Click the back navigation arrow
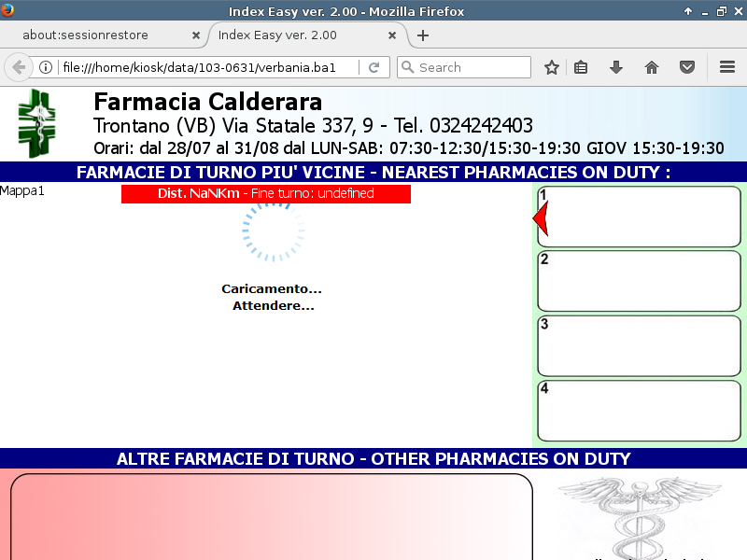Image resolution: width=747 pixels, height=560 pixels. (x=19, y=67)
